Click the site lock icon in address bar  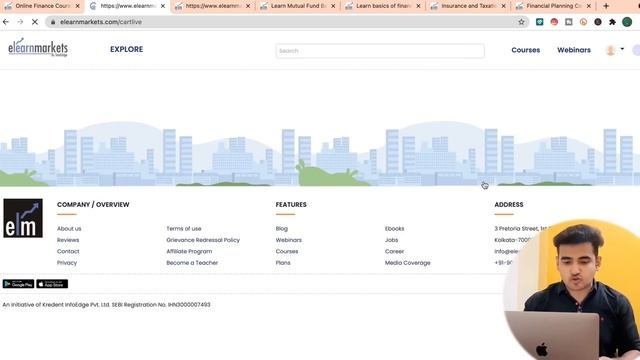[53, 22]
